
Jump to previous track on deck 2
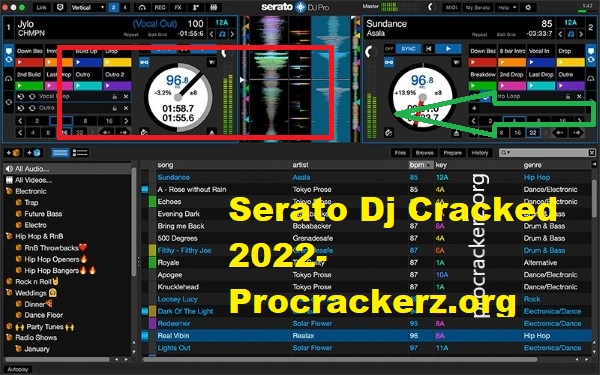[x=429, y=49]
